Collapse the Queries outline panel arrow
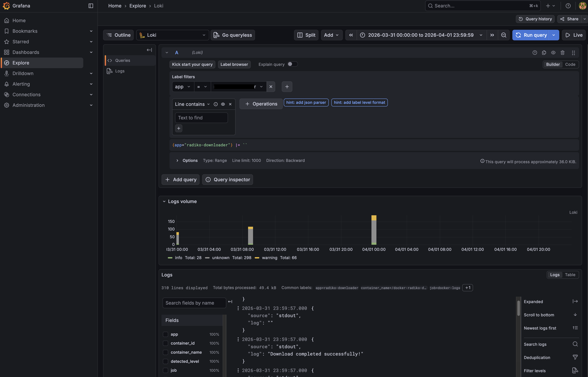 (149, 50)
